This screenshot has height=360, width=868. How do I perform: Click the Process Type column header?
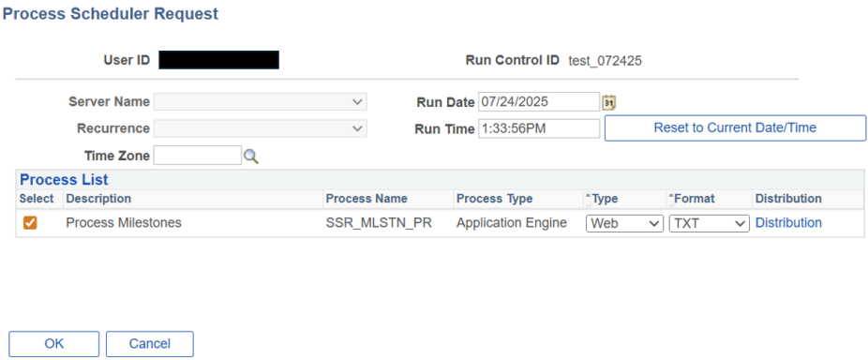pyautogui.click(x=494, y=198)
